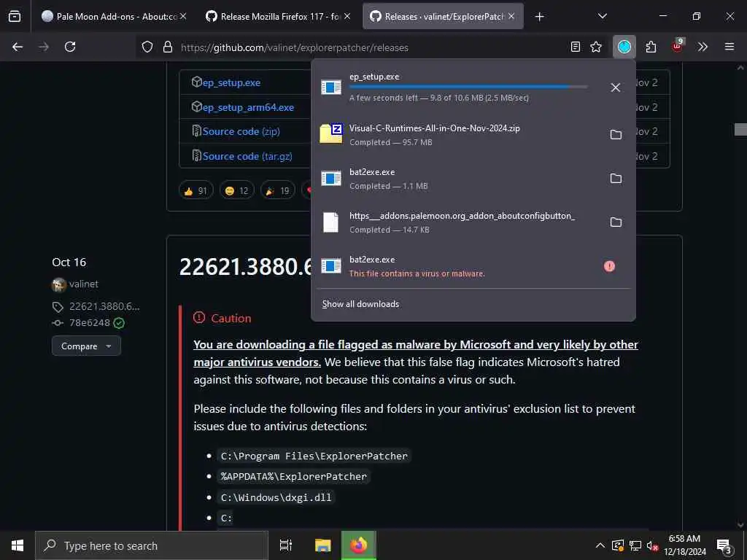Expand the Compare dropdown button
The height and width of the screenshot is (560, 747).
[86, 346]
